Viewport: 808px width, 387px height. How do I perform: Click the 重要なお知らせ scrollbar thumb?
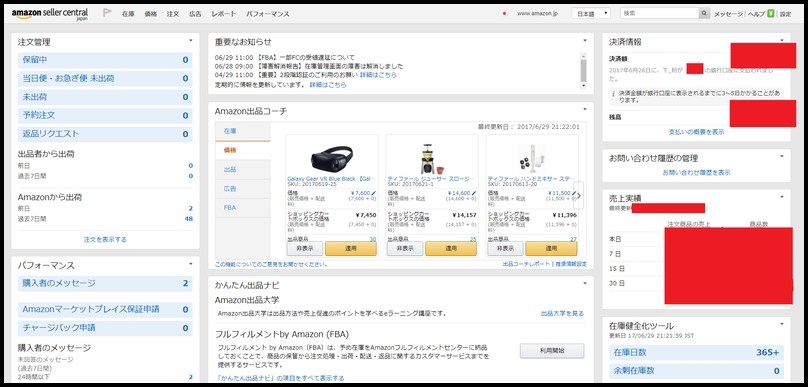click(x=583, y=70)
